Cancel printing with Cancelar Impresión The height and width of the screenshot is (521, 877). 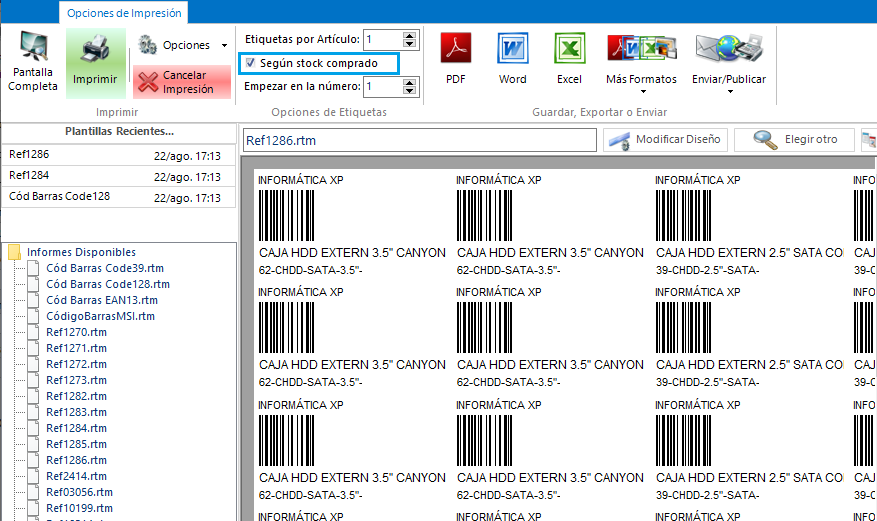182,82
